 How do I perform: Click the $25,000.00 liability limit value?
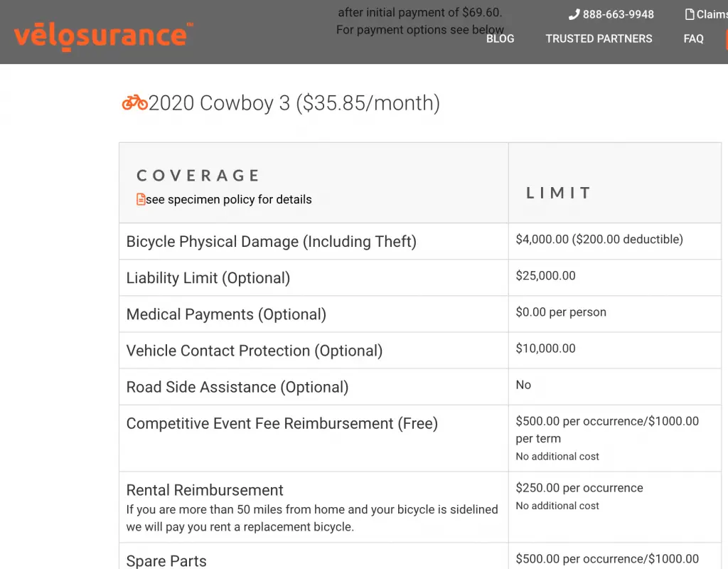[x=545, y=275]
